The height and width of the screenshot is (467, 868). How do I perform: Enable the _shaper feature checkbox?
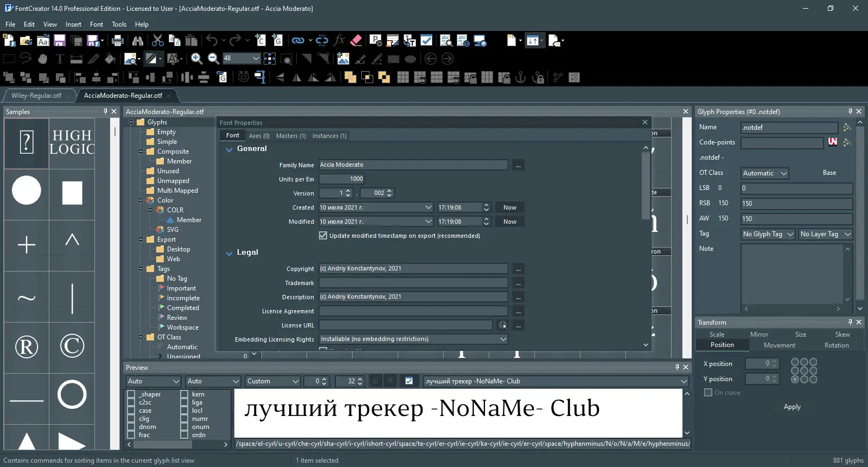[x=131, y=394]
